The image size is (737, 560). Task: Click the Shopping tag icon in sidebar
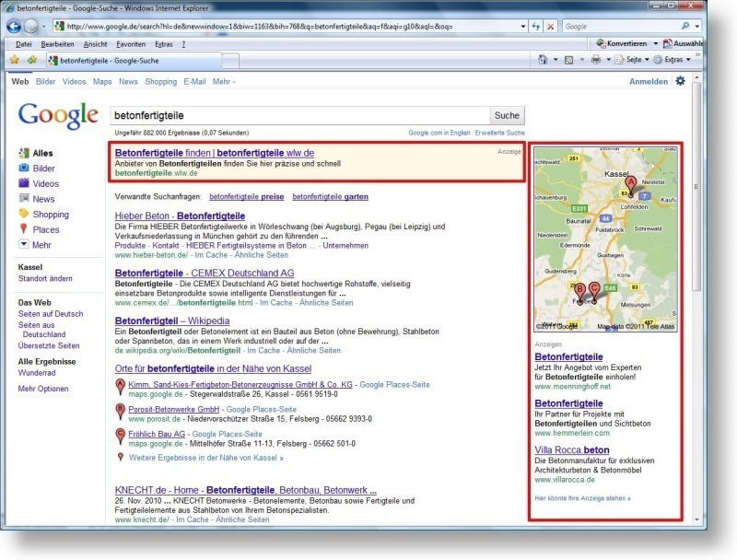(x=24, y=214)
